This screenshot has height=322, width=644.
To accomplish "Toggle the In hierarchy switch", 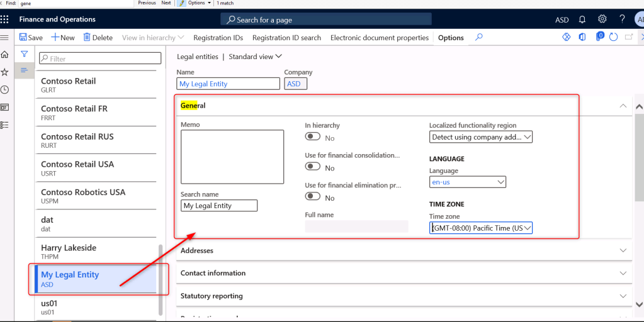I will 313,138.
